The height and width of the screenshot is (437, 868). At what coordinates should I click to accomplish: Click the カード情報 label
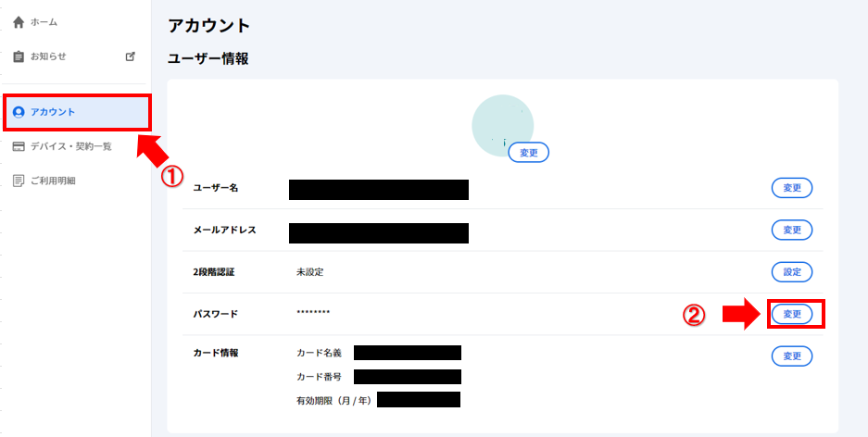[215, 353]
